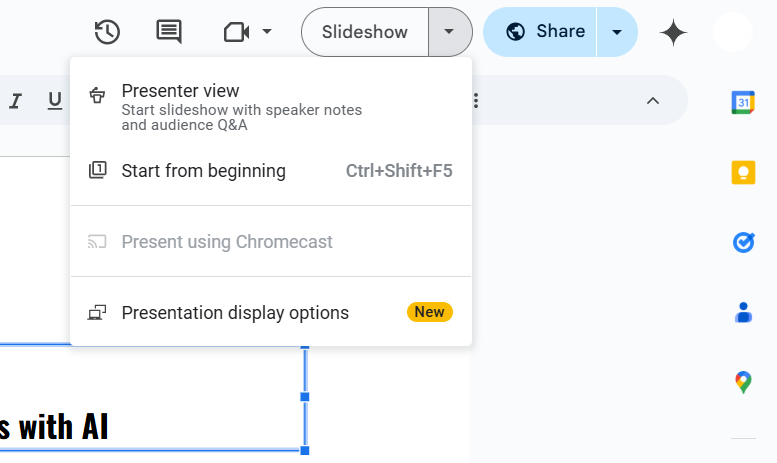This screenshot has width=777, height=463.
Task: Collapse the Slideshow dropdown arrow
Action: click(450, 32)
